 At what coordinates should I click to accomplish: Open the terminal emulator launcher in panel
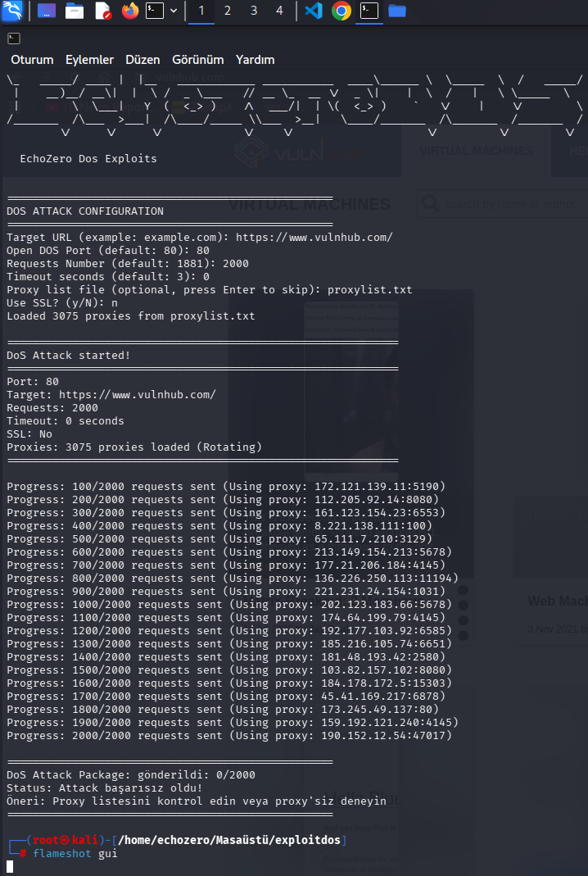(x=155, y=11)
